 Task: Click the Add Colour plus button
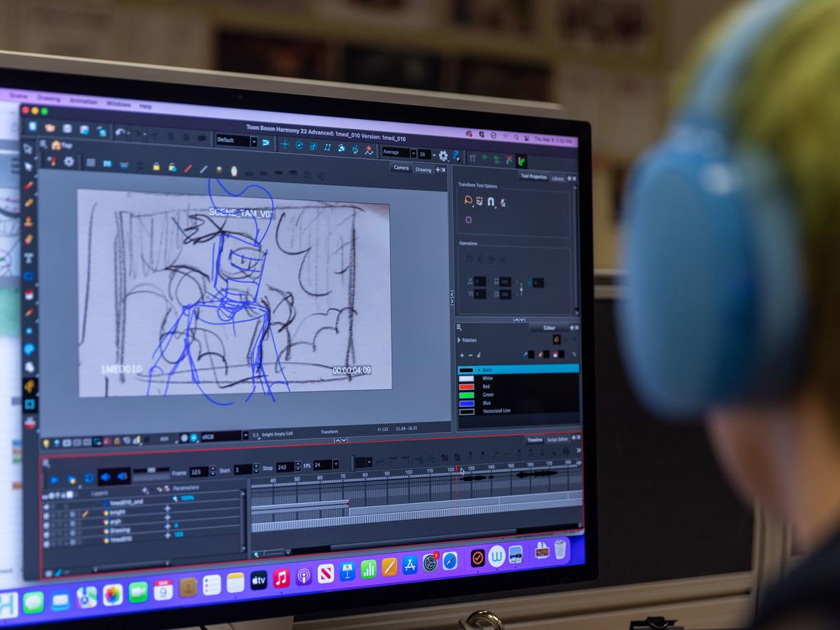pos(462,355)
